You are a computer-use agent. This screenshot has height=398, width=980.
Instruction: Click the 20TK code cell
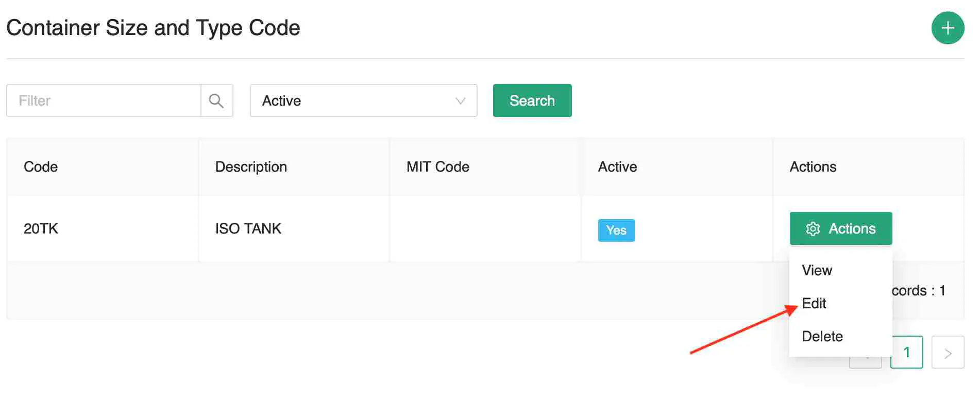coord(103,228)
